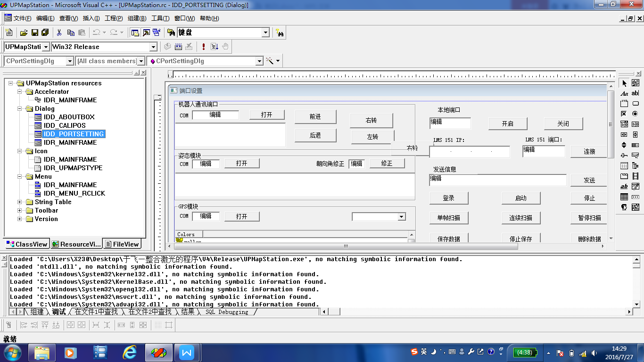Switch to the ClassView tab
This screenshot has height=362, width=644.
coord(27,244)
